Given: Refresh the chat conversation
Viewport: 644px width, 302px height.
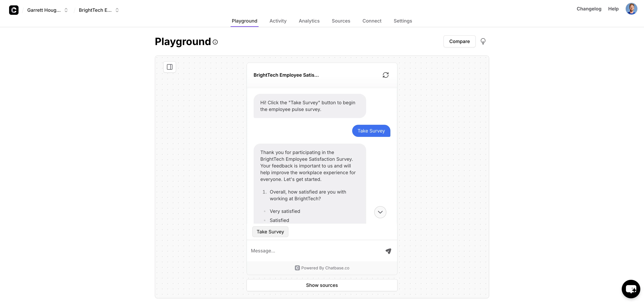Looking at the screenshot, I should 385,75.
